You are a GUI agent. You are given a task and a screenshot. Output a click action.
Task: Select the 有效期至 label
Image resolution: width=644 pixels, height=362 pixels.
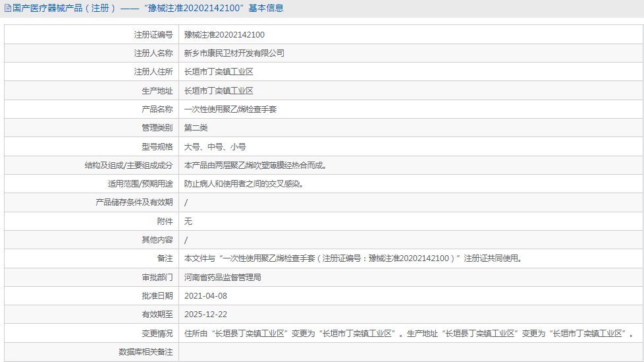[157, 315]
